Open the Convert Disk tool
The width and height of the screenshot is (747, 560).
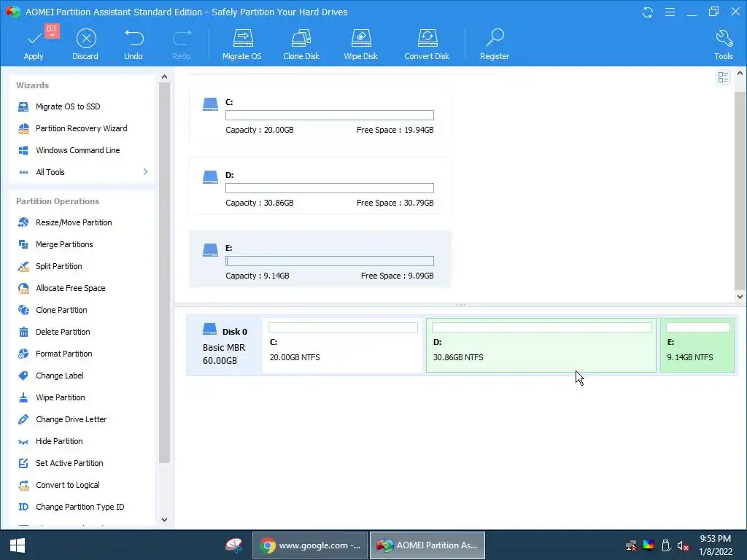(427, 44)
